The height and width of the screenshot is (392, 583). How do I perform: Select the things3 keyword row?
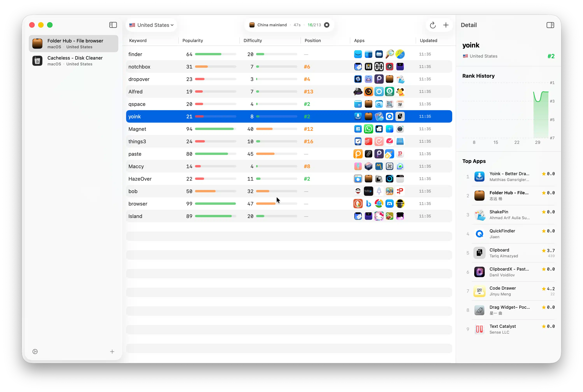289,142
